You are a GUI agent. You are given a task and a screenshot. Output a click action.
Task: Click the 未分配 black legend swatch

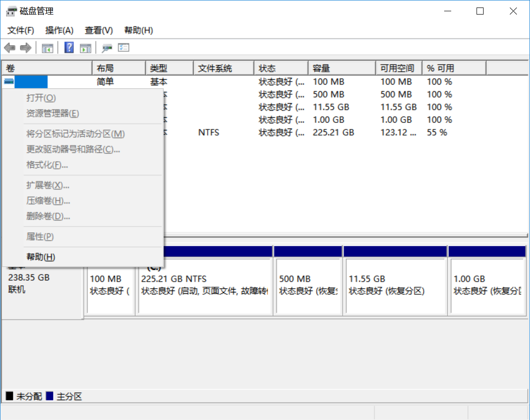[9, 396]
